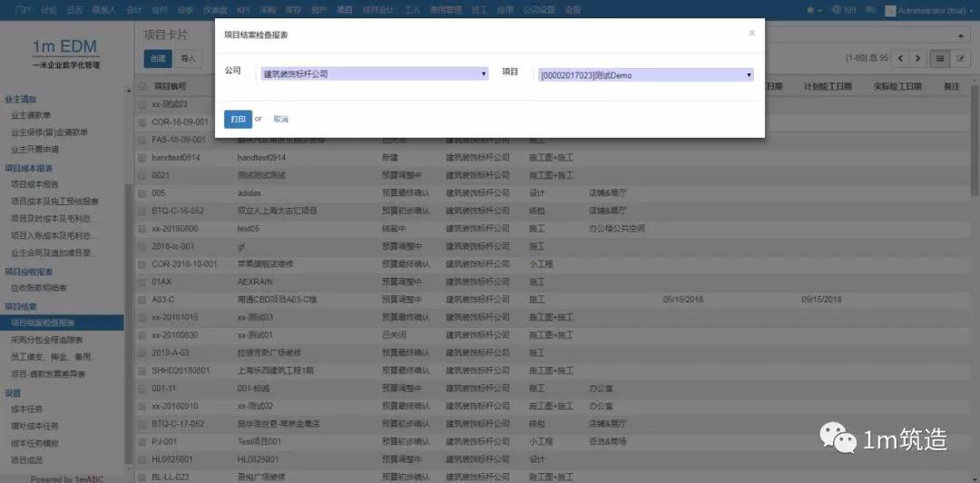Open the 项目 project dropdown showing 测试Demo

(645, 75)
